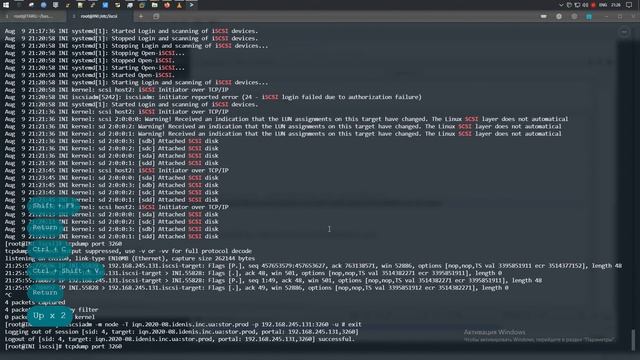The image size is (640, 360).
Task: Click the blue round taskbar icon
Action: (x=43, y=5)
